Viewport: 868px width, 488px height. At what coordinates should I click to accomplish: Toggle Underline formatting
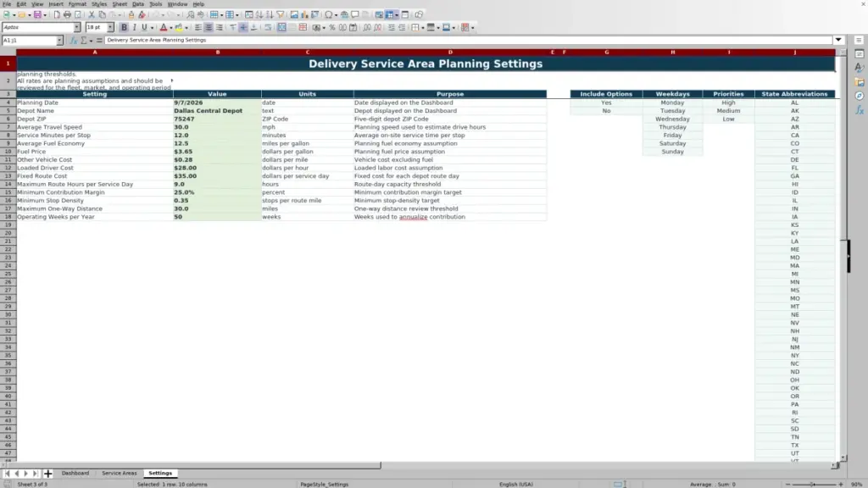click(x=144, y=27)
